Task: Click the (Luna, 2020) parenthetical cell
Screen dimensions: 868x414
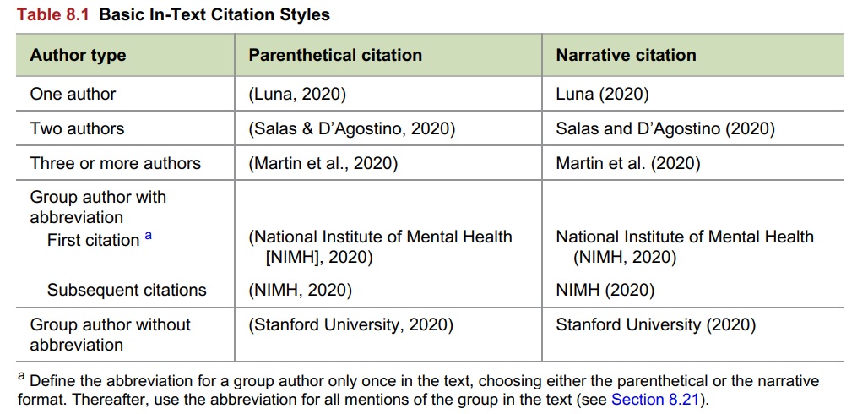Action: click(x=297, y=95)
